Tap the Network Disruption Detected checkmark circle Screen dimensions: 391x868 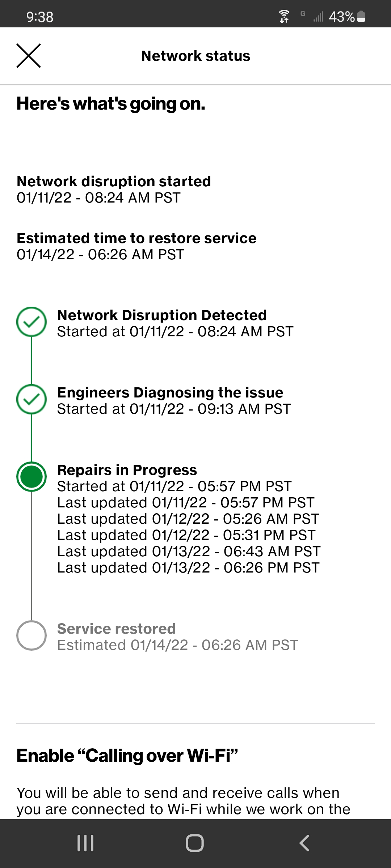tap(32, 321)
